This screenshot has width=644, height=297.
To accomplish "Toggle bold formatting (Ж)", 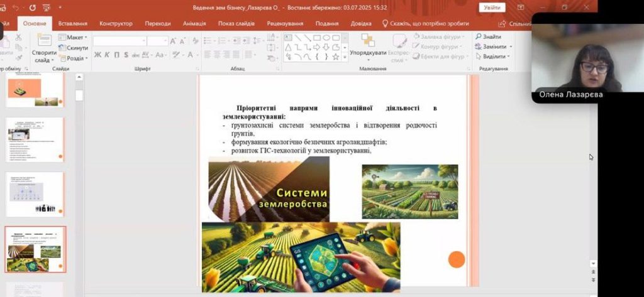I will [98, 55].
